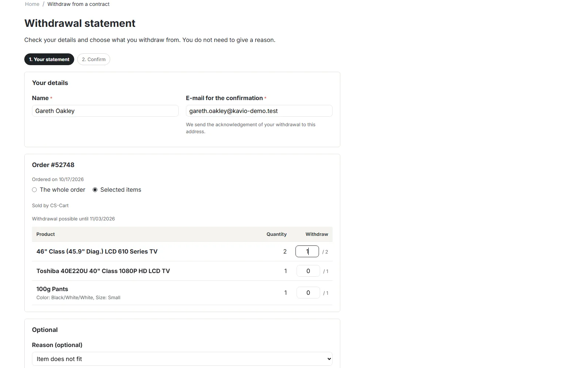The image size is (588, 368).
Task: Click the 'Order #52748' heading
Action: click(x=53, y=165)
